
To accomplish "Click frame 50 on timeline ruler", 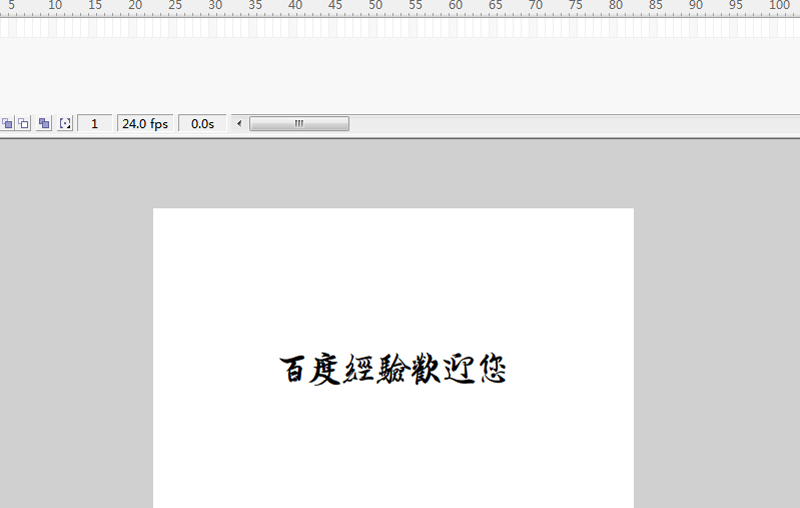I will click(376, 6).
